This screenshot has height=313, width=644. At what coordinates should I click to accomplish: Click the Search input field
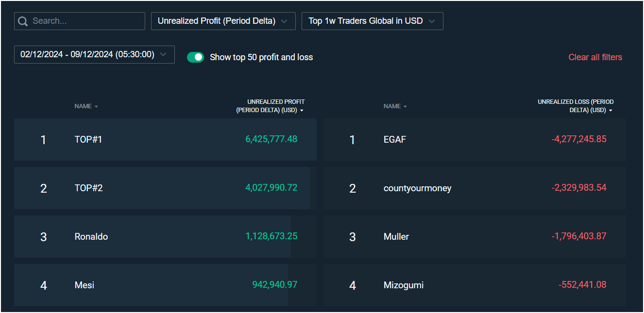(x=83, y=21)
